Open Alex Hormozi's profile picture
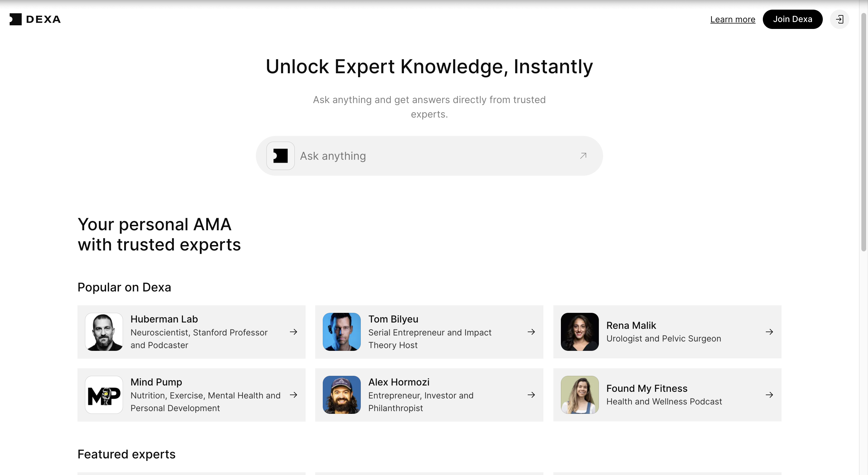This screenshot has width=868, height=475. click(x=342, y=395)
